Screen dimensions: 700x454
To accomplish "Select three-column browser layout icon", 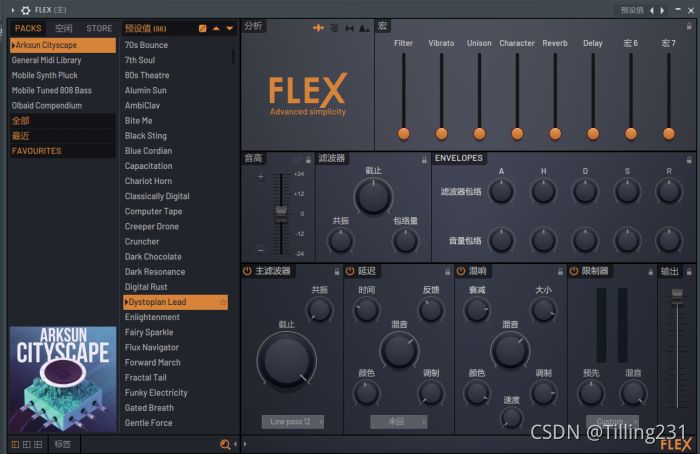I will (38, 444).
